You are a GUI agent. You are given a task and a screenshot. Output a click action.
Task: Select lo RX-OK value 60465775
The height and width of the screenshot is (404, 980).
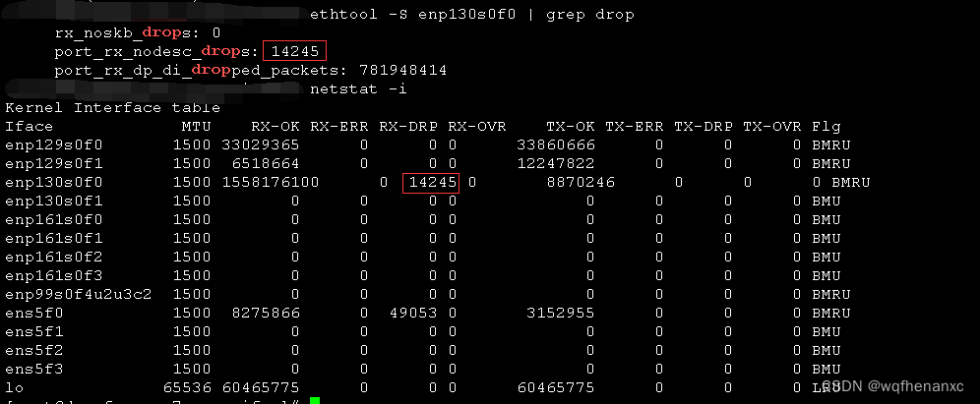click(261, 387)
